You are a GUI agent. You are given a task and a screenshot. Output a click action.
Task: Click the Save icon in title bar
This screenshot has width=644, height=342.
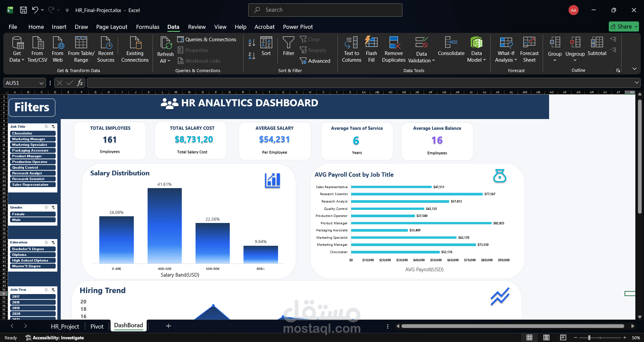pos(23,10)
